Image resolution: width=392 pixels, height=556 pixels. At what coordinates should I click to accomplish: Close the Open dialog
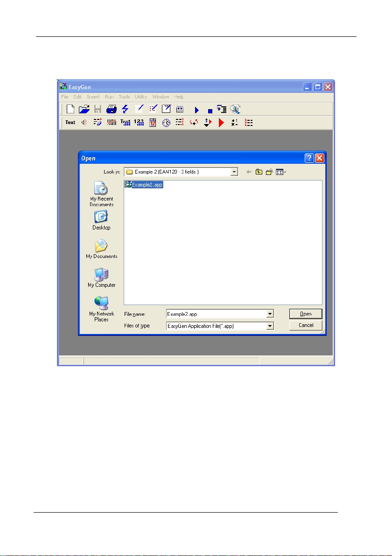point(320,158)
